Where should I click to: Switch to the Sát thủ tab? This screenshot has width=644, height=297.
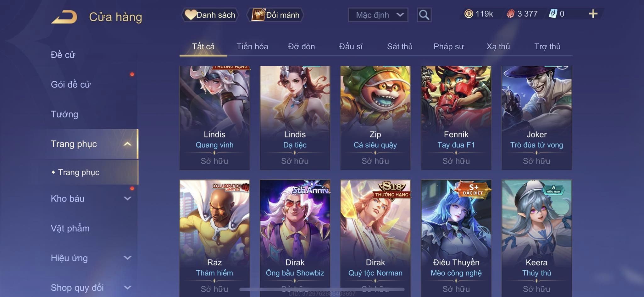tap(400, 46)
